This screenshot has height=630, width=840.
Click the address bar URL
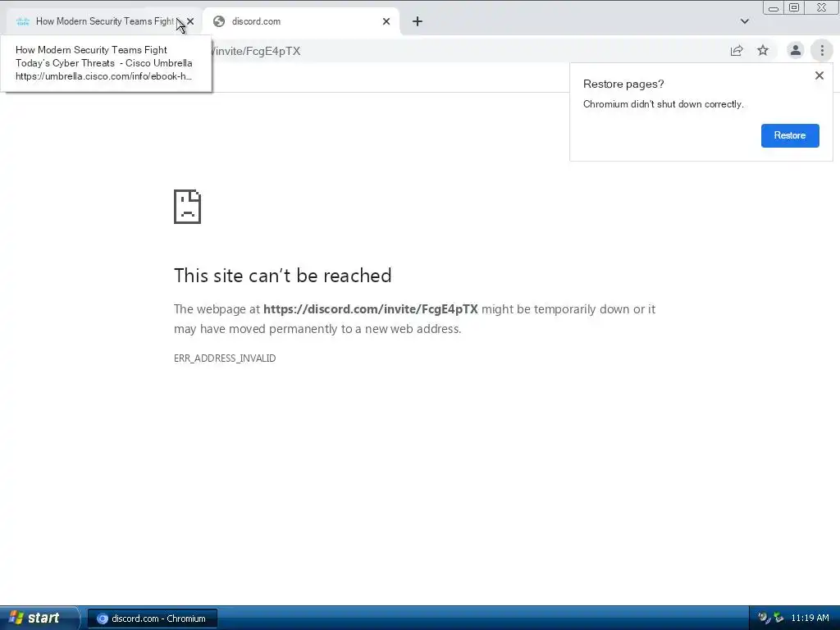[x=256, y=51]
